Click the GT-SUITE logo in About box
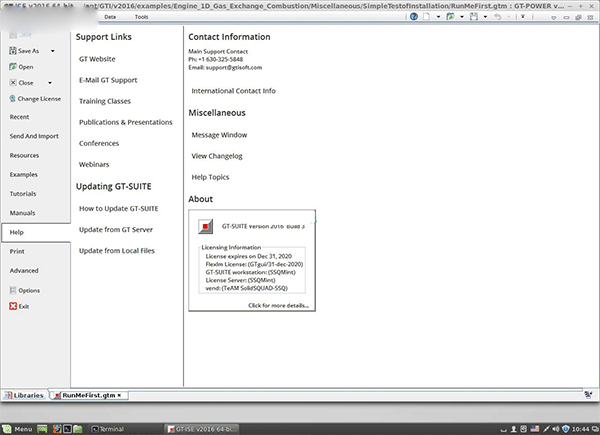 (205, 226)
